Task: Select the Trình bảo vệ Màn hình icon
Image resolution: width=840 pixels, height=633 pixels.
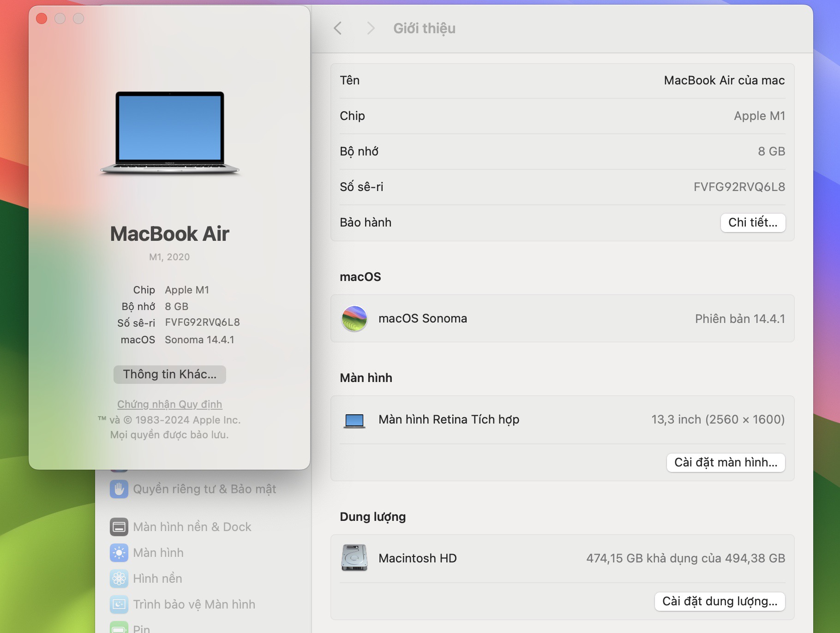Action: pos(119,604)
